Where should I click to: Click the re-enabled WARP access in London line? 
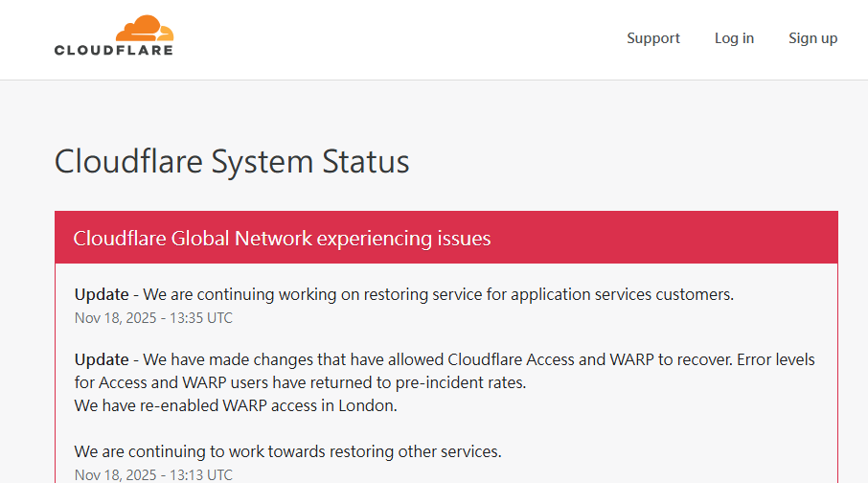tap(236, 405)
